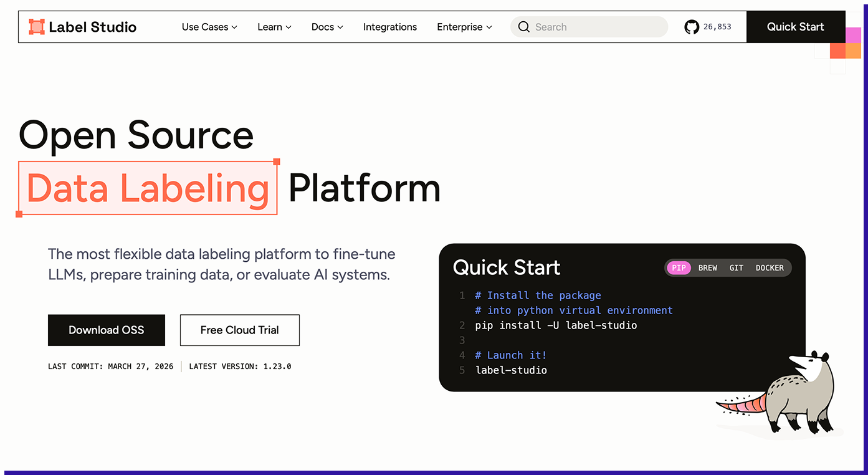Screen dimensions: 868x475
Task: Expand the Use Cases menu
Action: (209, 27)
